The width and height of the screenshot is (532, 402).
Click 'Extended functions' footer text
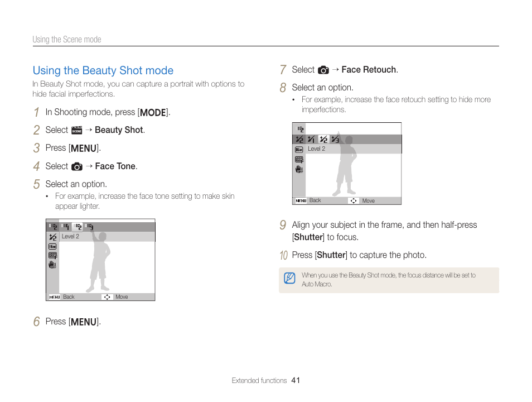point(259,381)
